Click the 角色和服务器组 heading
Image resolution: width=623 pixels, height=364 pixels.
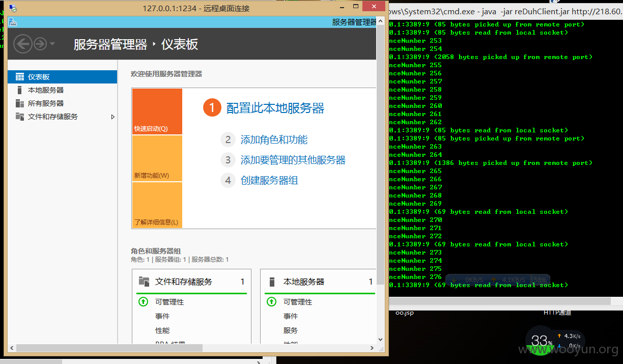156,251
